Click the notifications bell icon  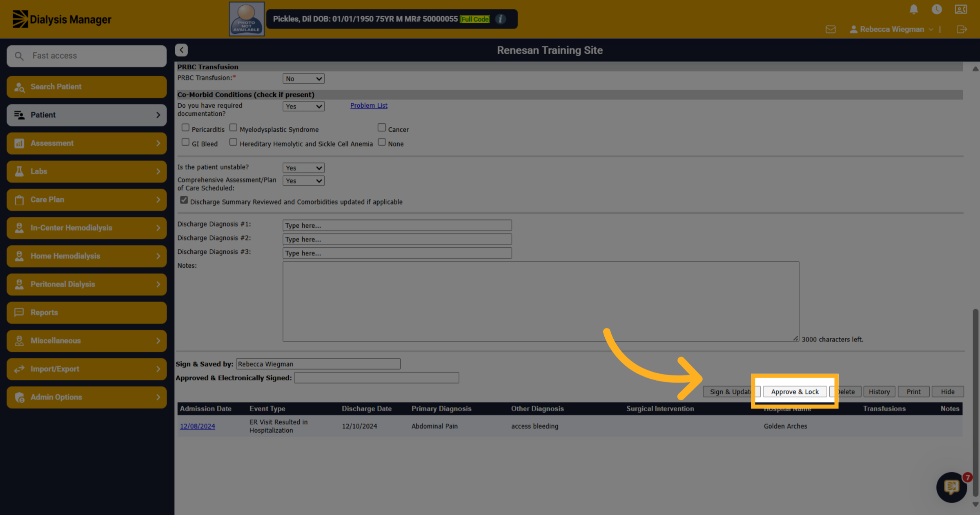click(x=914, y=9)
